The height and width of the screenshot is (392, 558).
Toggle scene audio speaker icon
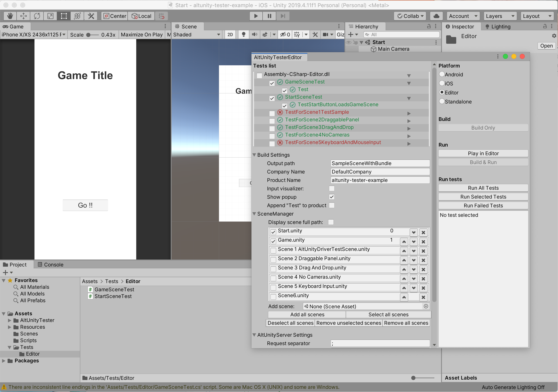(x=254, y=34)
